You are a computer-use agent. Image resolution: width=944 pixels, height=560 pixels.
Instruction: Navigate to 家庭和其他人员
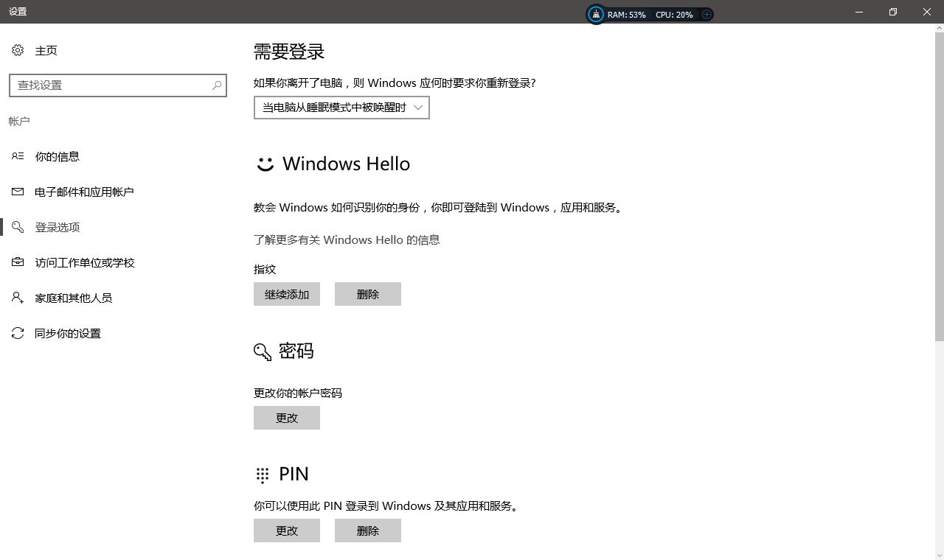coord(74,298)
